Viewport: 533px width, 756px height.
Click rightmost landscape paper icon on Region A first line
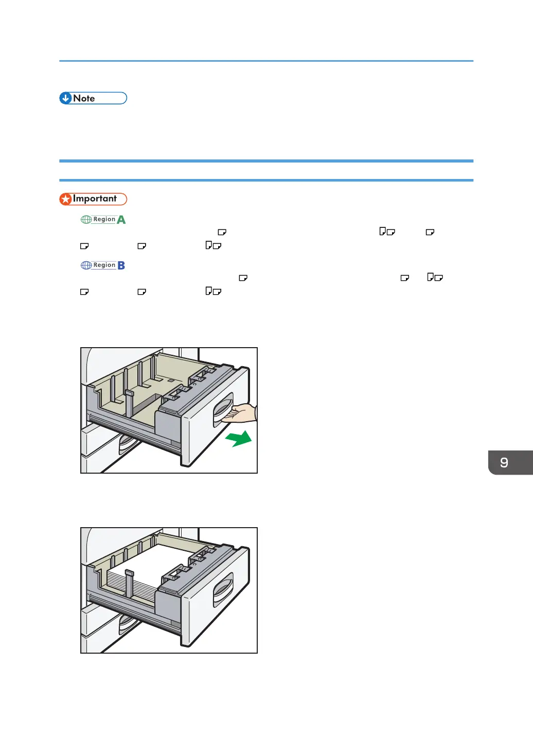[431, 232]
